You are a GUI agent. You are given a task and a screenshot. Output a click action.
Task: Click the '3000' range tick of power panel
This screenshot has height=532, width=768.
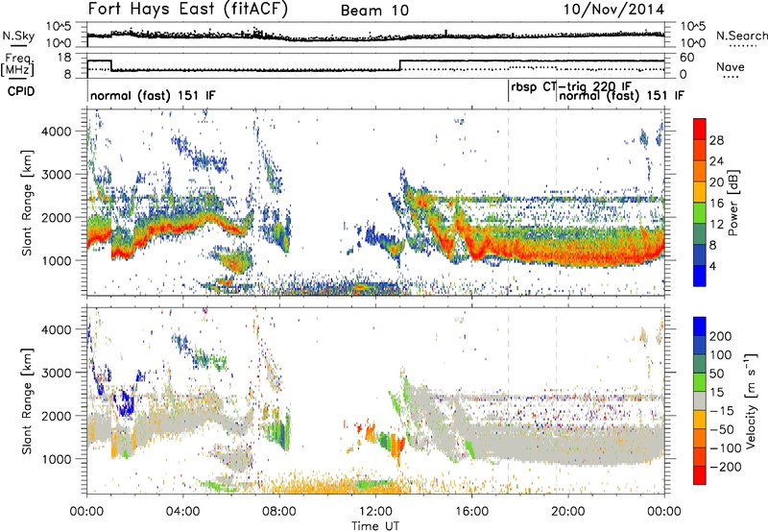click(56, 175)
